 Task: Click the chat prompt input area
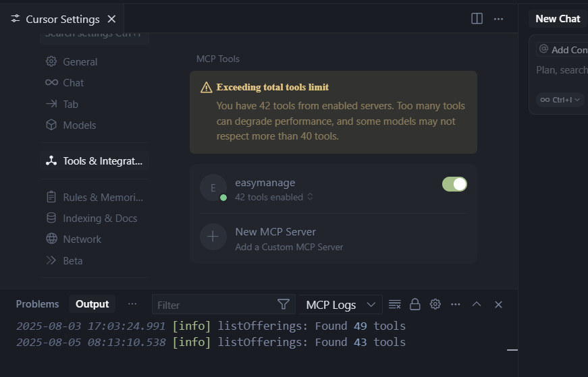click(x=562, y=70)
